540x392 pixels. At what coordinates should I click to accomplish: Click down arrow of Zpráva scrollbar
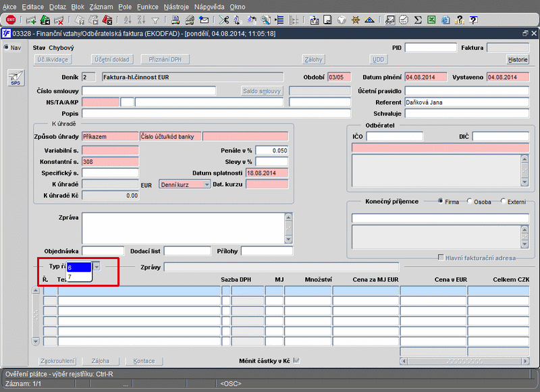288,239
